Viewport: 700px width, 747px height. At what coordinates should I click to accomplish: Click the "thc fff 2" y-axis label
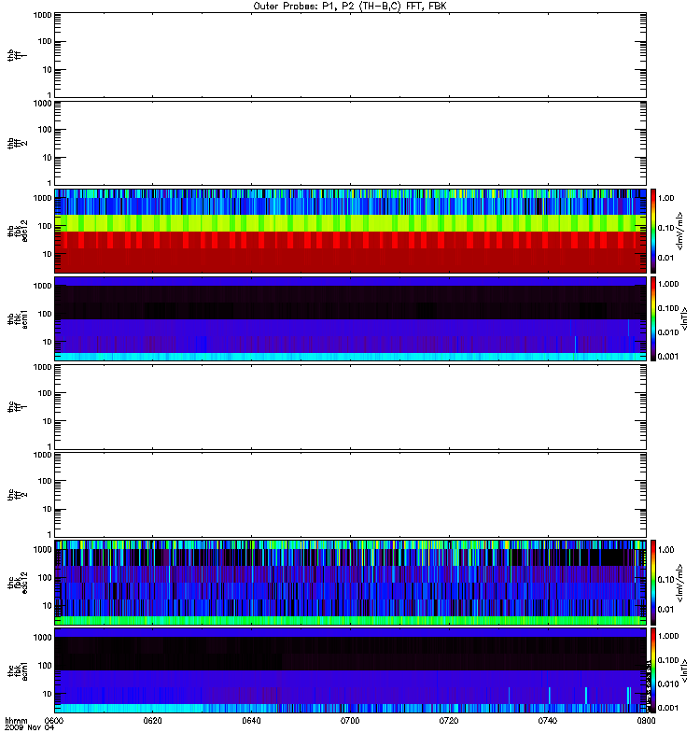(18, 495)
